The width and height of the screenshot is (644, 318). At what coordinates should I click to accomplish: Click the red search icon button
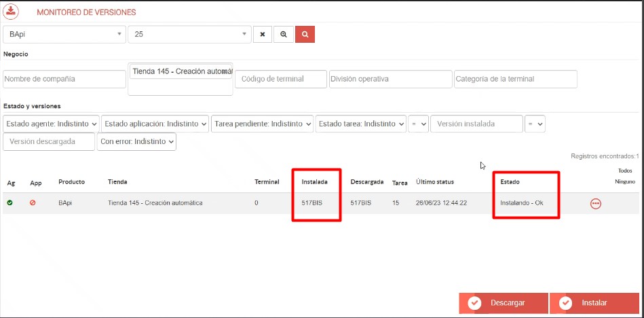coord(305,34)
